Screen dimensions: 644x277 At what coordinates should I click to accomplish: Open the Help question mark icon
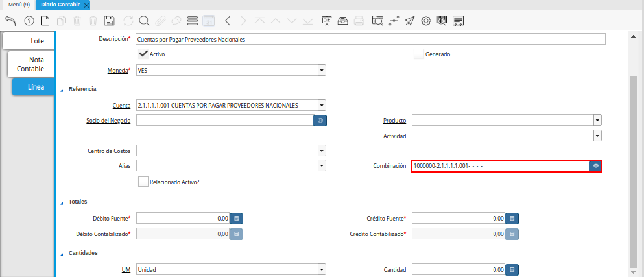tap(29, 21)
